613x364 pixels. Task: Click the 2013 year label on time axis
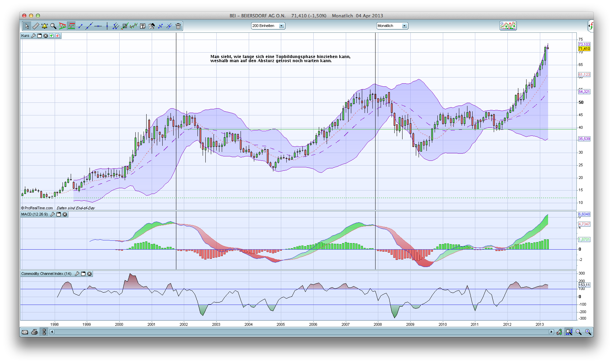(x=540, y=324)
